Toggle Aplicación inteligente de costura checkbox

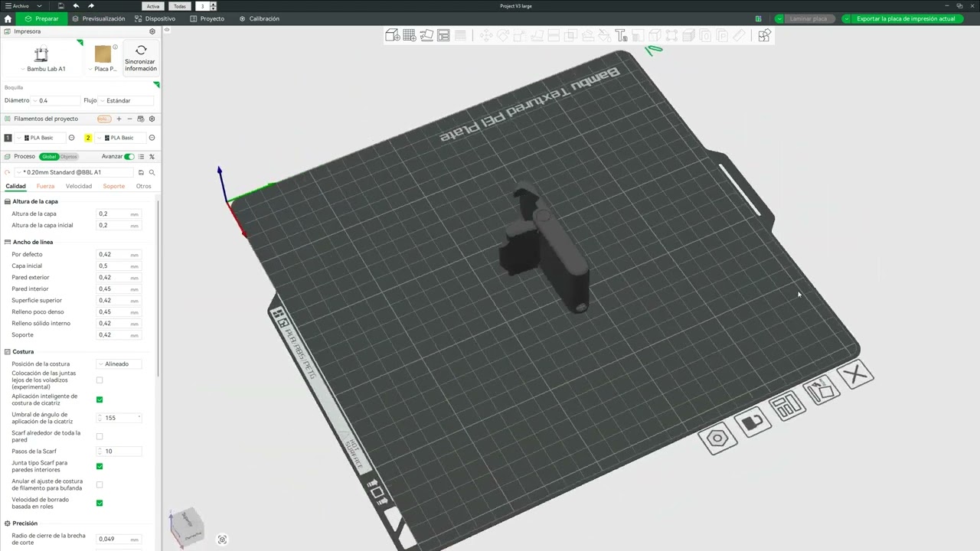click(100, 399)
